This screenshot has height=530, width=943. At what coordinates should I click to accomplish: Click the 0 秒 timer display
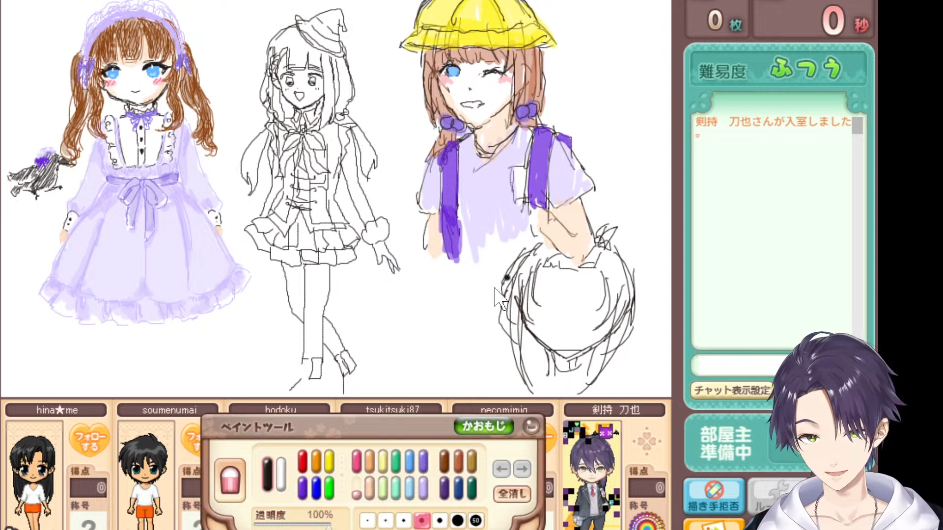(x=812, y=19)
